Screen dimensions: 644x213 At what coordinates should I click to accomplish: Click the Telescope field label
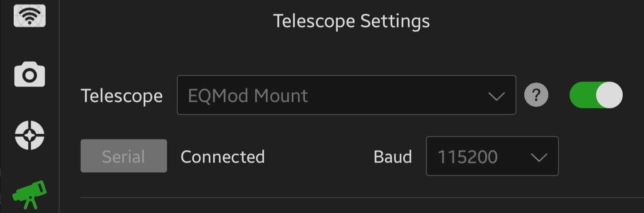click(x=121, y=96)
